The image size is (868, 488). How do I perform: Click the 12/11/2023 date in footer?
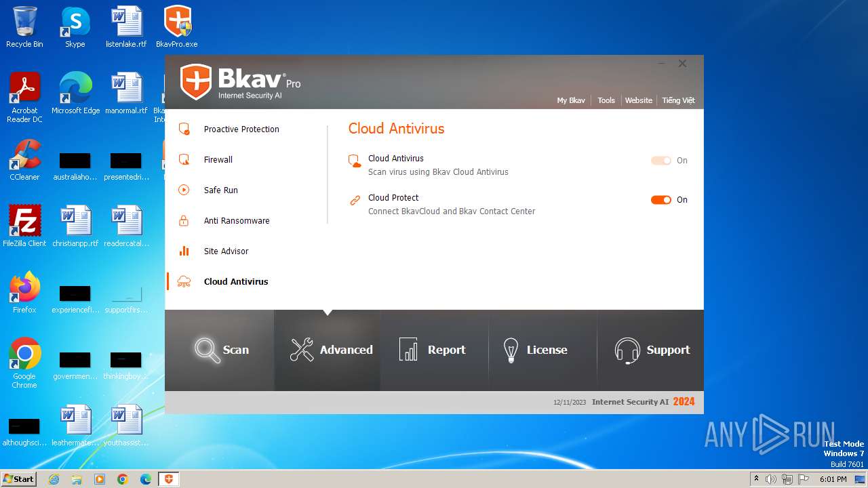pos(570,403)
